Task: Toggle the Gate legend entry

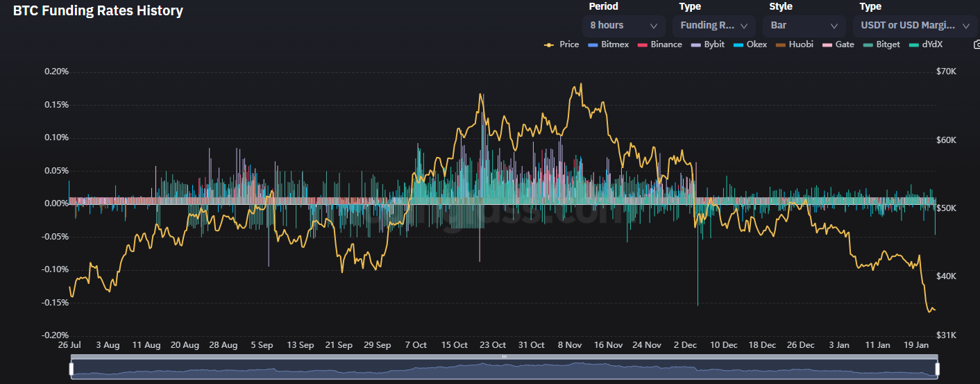Action: [838, 44]
